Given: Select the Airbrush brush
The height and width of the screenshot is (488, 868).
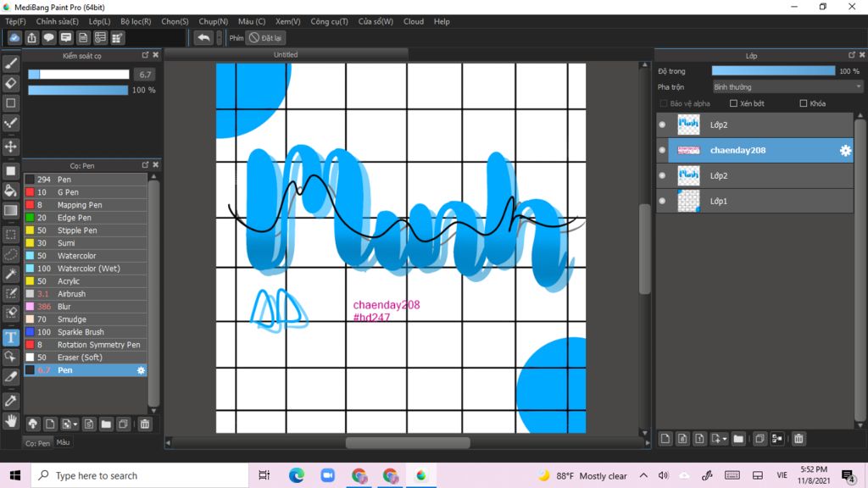Looking at the screenshot, I should (86, 294).
